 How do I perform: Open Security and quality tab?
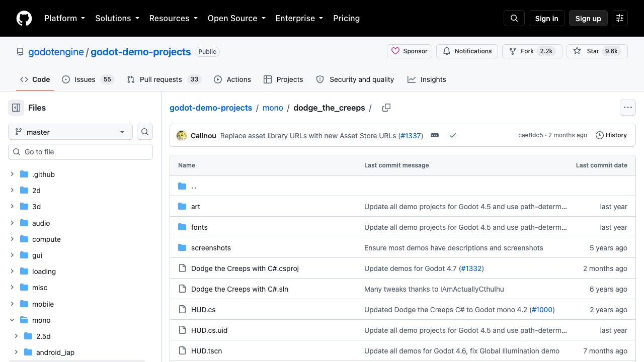(355, 79)
